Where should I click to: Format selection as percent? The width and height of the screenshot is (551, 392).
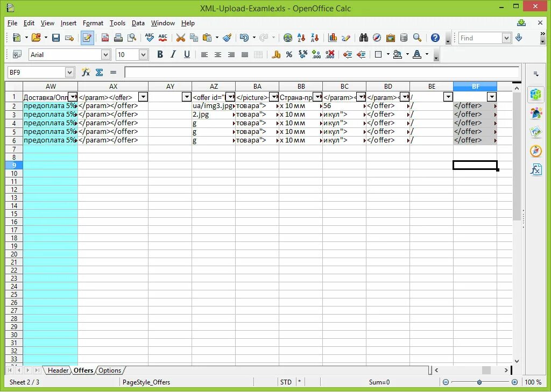coord(288,54)
